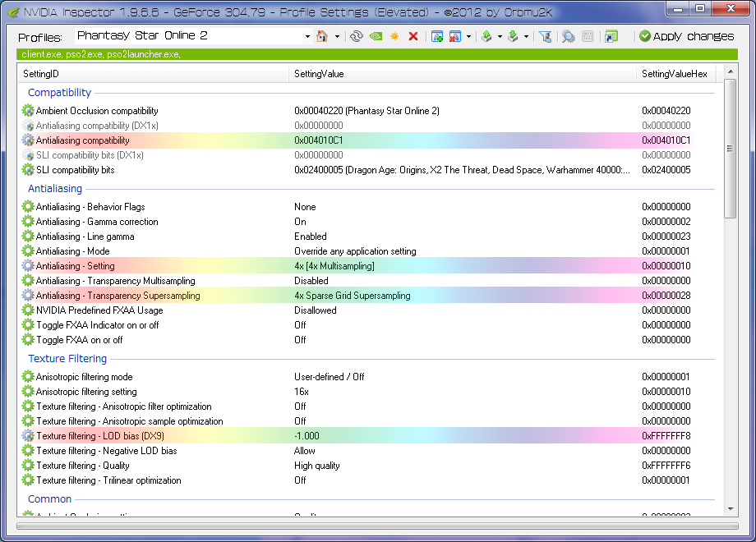
Task: Click the green bar listing client.exe, pso2.exe
Action: 377,54
